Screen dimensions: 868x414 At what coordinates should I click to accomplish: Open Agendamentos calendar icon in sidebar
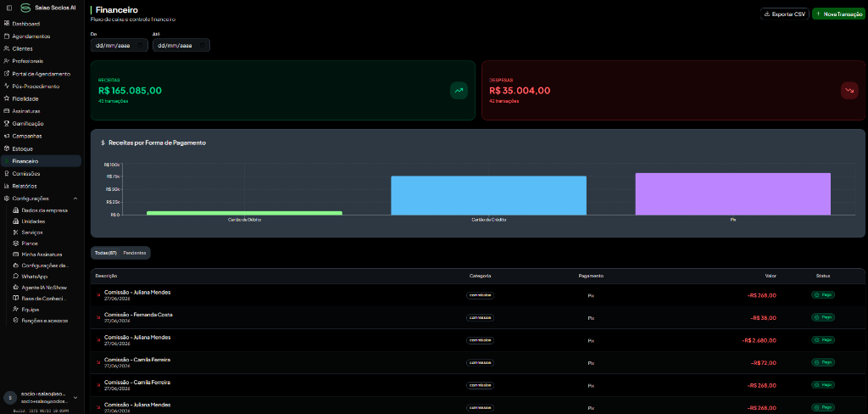(7, 36)
